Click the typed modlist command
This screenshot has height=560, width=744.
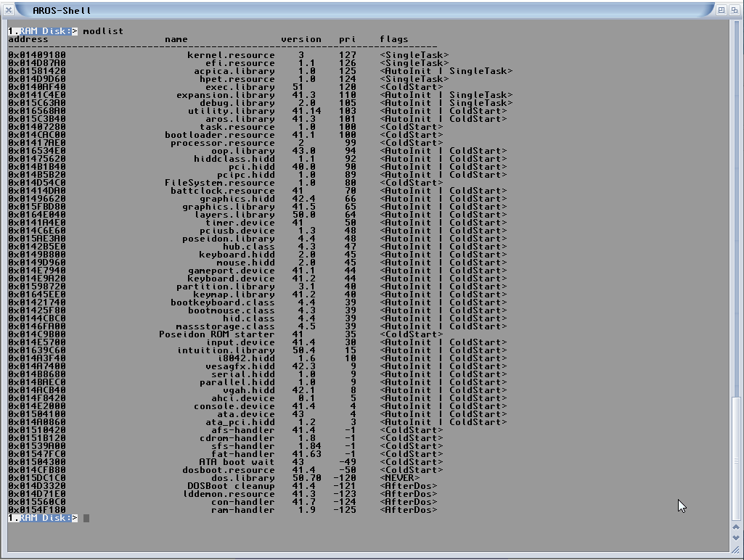(103, 31)
